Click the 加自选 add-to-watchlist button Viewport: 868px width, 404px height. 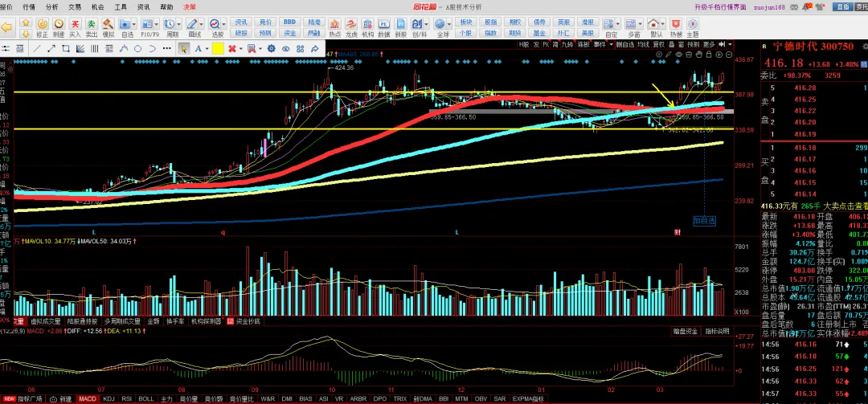pos(704,221)
